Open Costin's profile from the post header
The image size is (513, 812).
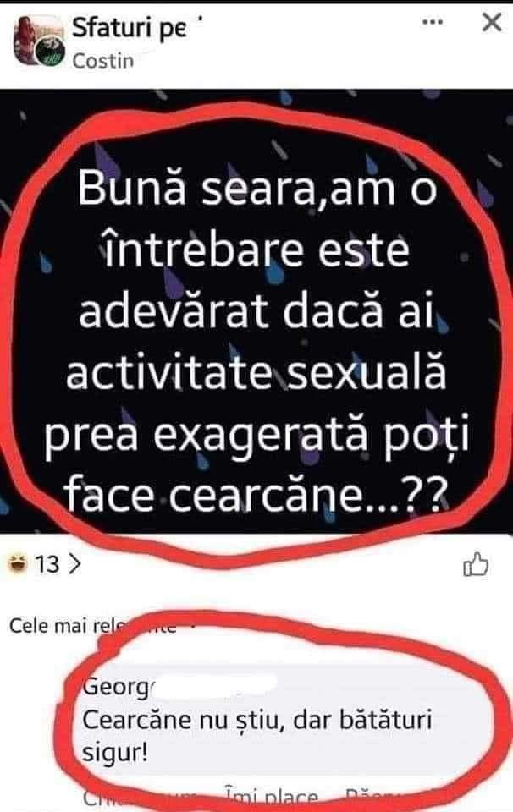point(103,61)
